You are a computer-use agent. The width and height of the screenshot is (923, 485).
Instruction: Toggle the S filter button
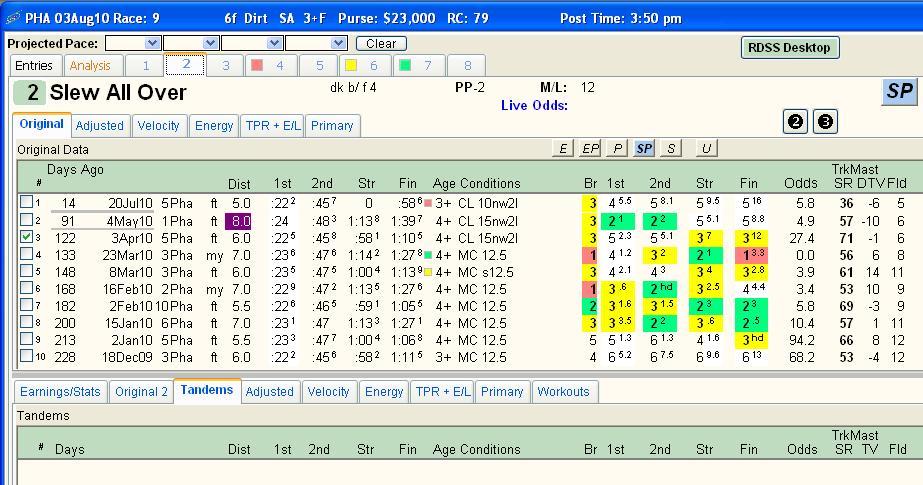[x=671, y=148]
